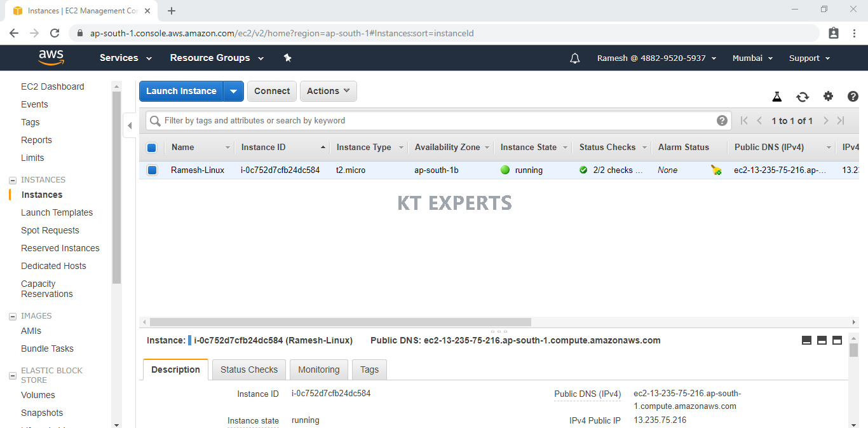Go to next page of results
The width and height of the screenshot is (868, 428).
(x=825, y=121)
